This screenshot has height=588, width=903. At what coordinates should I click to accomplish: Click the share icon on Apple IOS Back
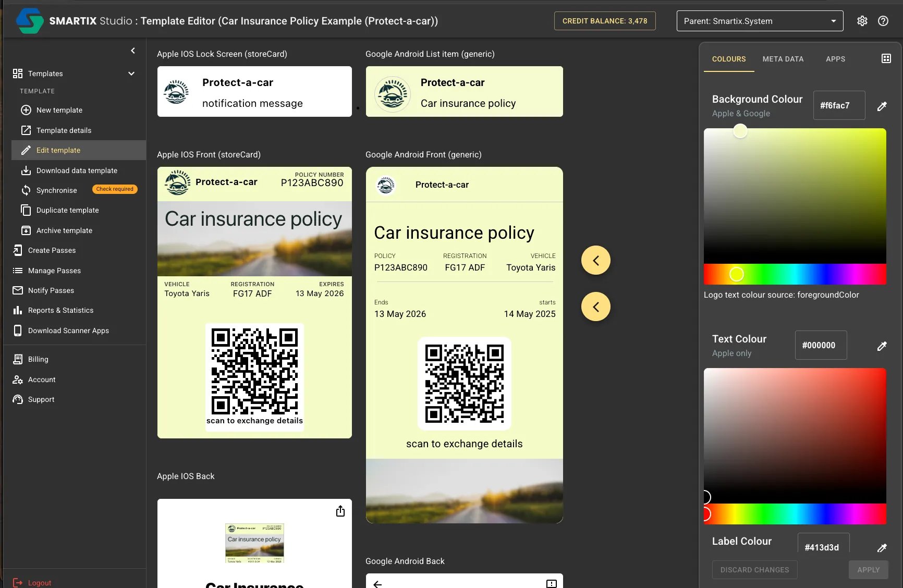click(340, 511)
